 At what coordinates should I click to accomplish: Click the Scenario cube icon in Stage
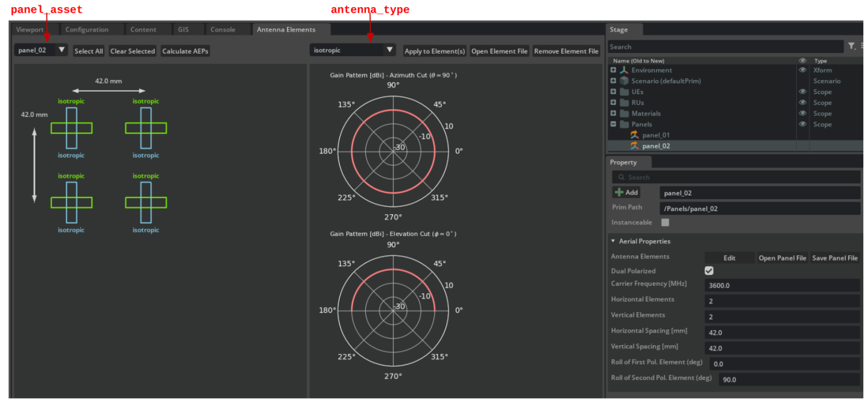point(624,81)
